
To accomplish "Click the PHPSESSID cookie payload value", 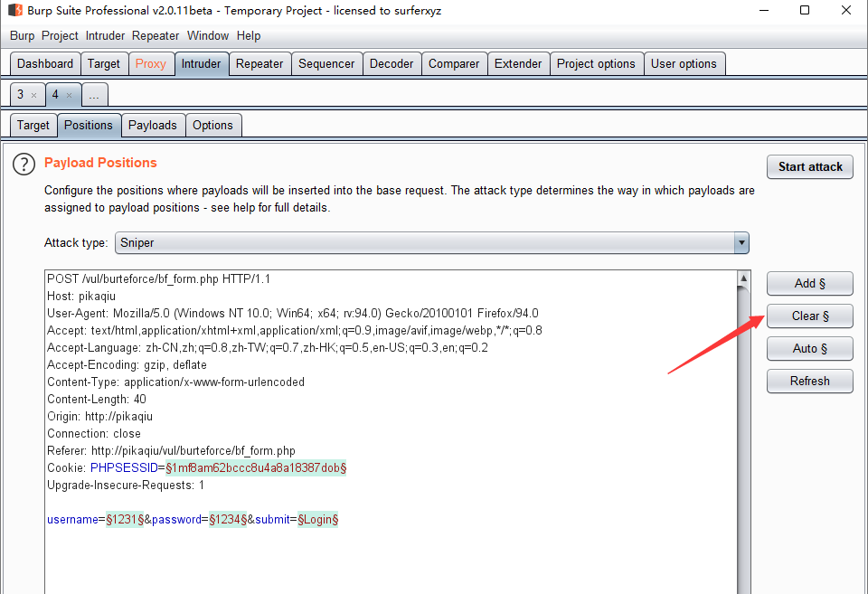I will click(x=256, y=468).
